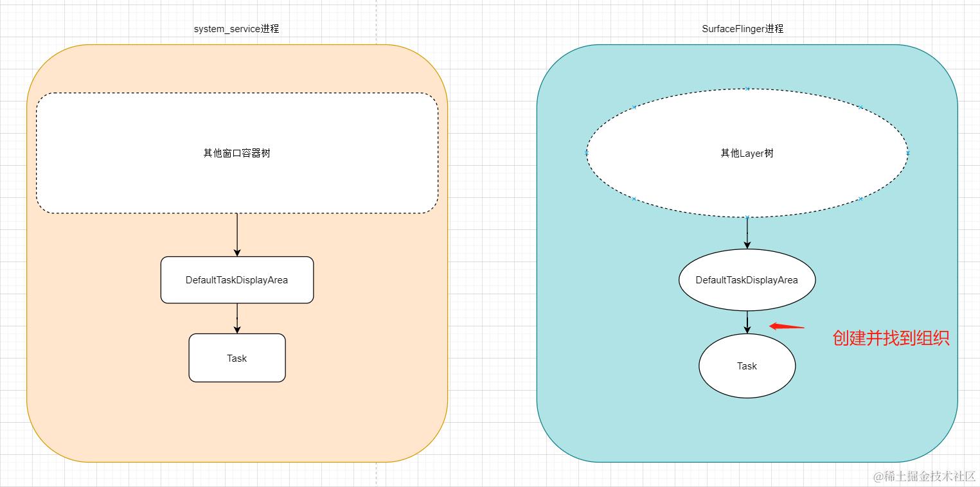Select the DefaultTaskDisplayArea ellipse on the right
This screenshot has height=487, width=980.
(x=747, y=279)
